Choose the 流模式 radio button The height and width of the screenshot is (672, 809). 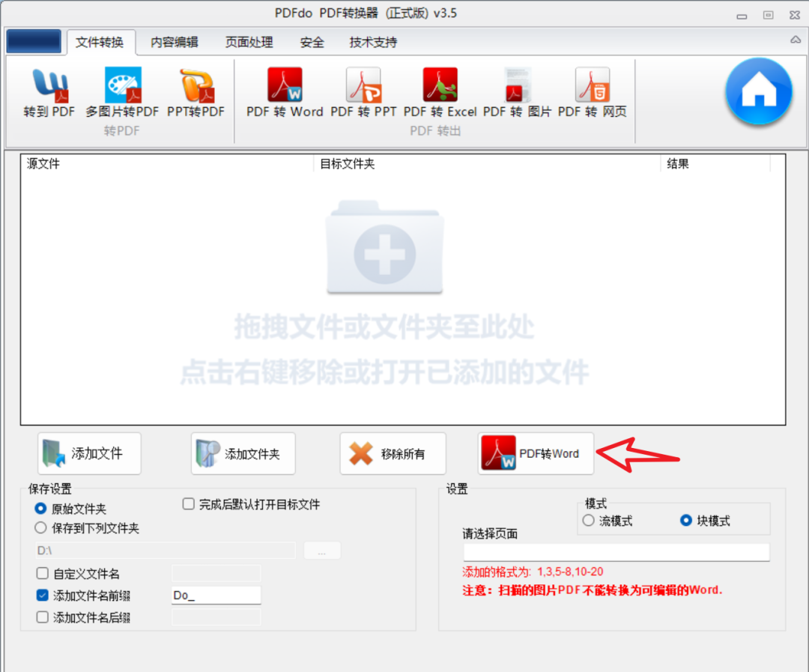pyautogui.click(x=589, y=520)
